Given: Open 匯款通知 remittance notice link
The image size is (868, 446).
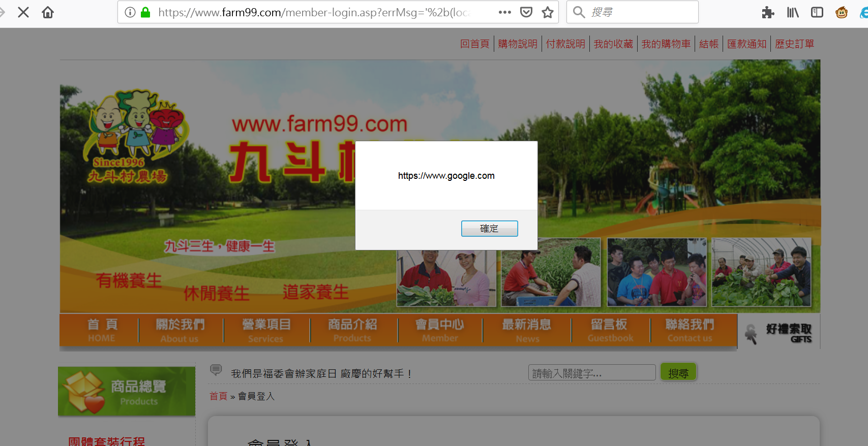Looking at the screenshot, I should 746,44.
